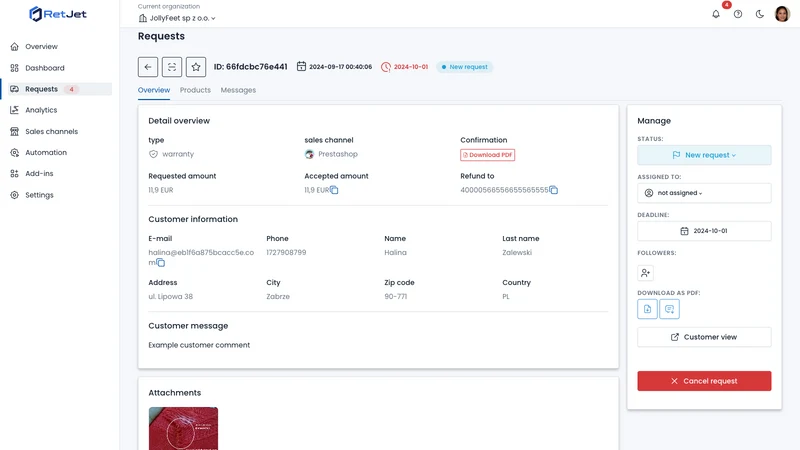Open the deadline date field 2024-10-01

coord(704,231)
